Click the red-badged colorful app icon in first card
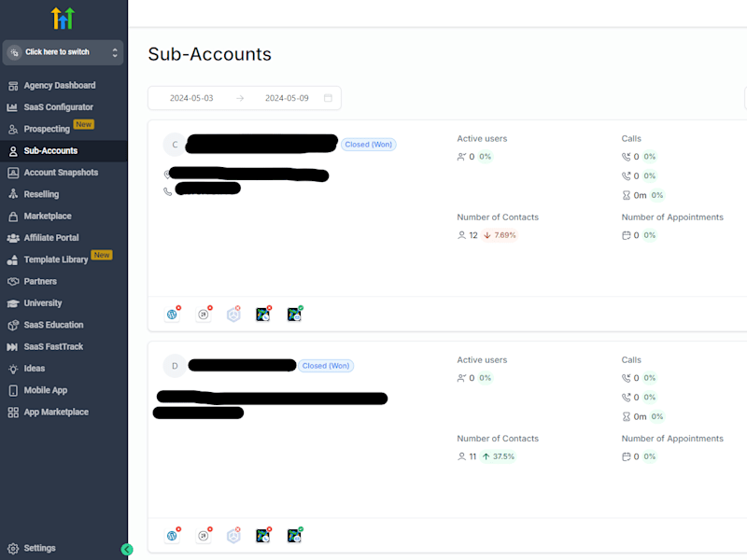 coord(263,315)
